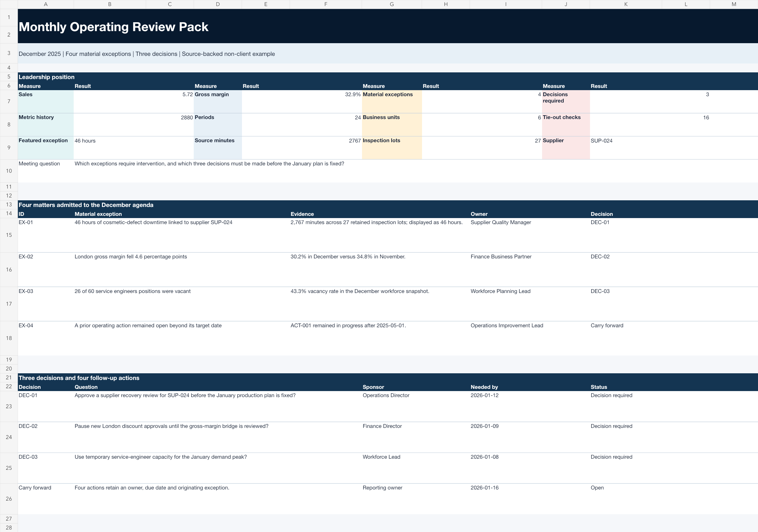Click the Finance Business Partner cell
The height and width of the screenshot is (532, 758).
[x=530, y=269]
